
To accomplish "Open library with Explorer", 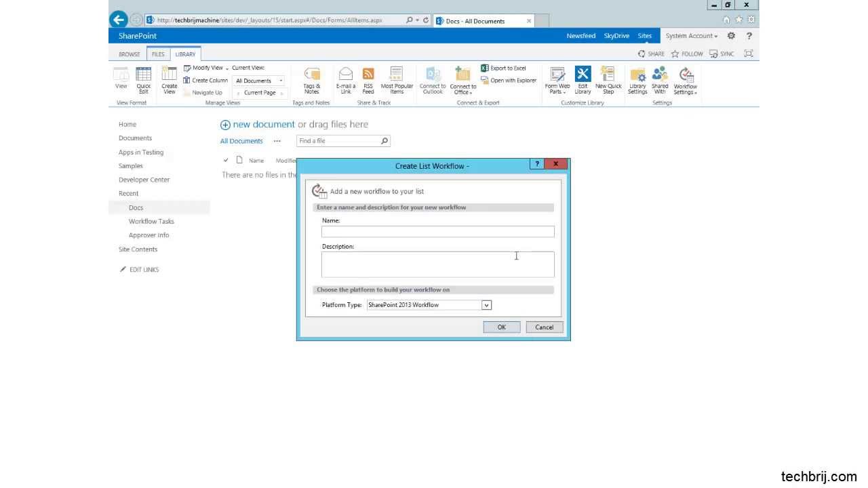I will [x=508, y=80].
